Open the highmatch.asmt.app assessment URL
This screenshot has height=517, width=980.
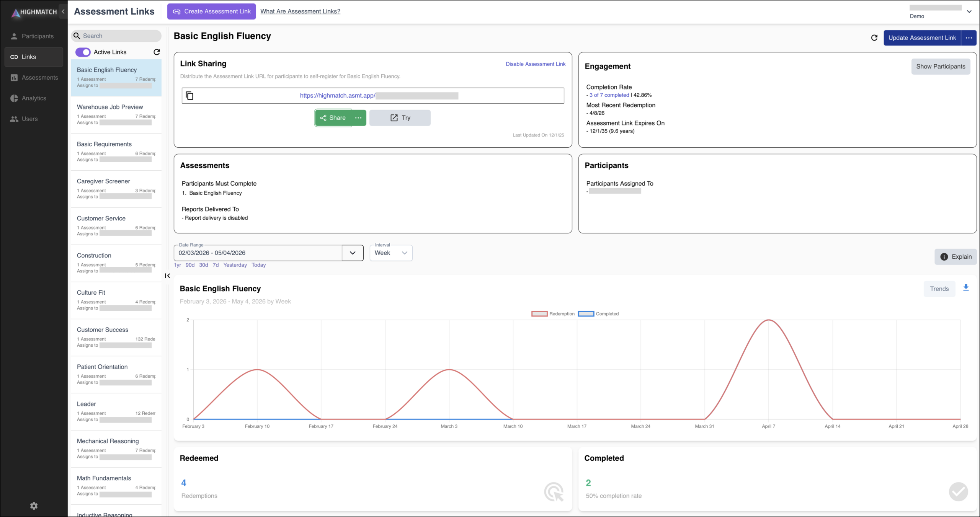(379, 96)
